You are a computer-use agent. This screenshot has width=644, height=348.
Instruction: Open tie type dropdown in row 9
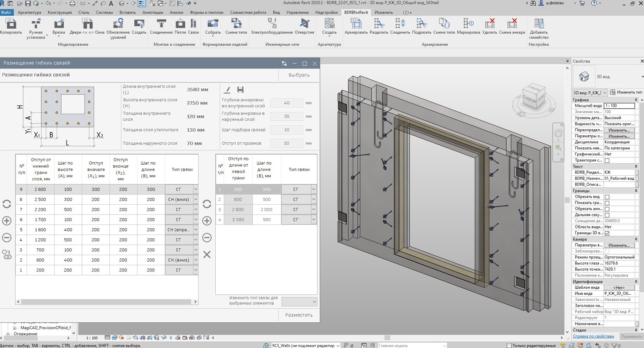point(195,189)
